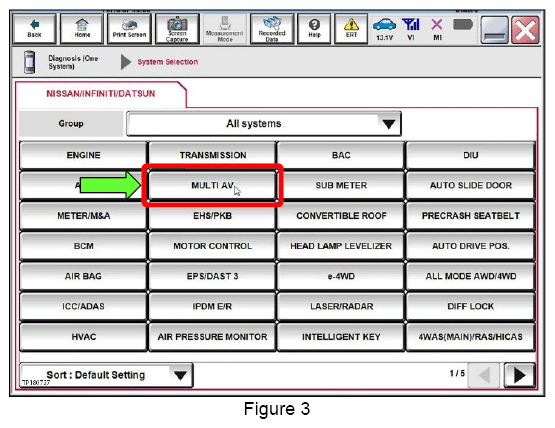Select the 4WAS(MAIN)/RAS/HICAS system

pyautogui.click(x=470, y=337)
